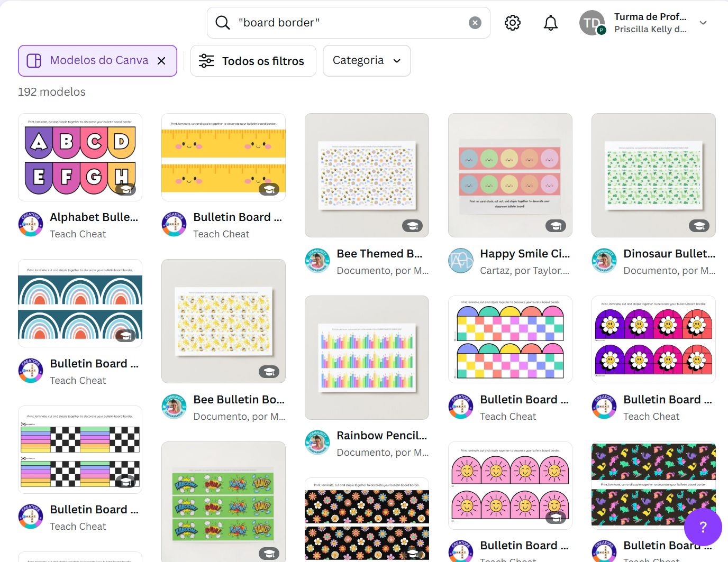The image size is (728, 562).
Task: Open the Alphabet Bulletin template thumbnail
Action: (x=80, y=157)
